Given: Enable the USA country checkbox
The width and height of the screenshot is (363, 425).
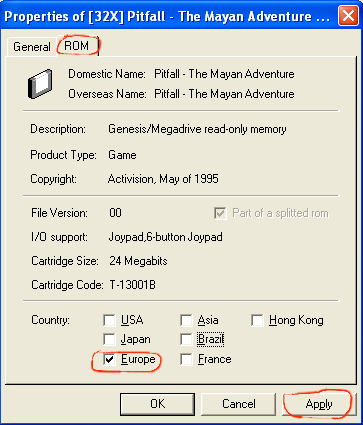Looking at the screenshot, I should [x=109, y=320].
